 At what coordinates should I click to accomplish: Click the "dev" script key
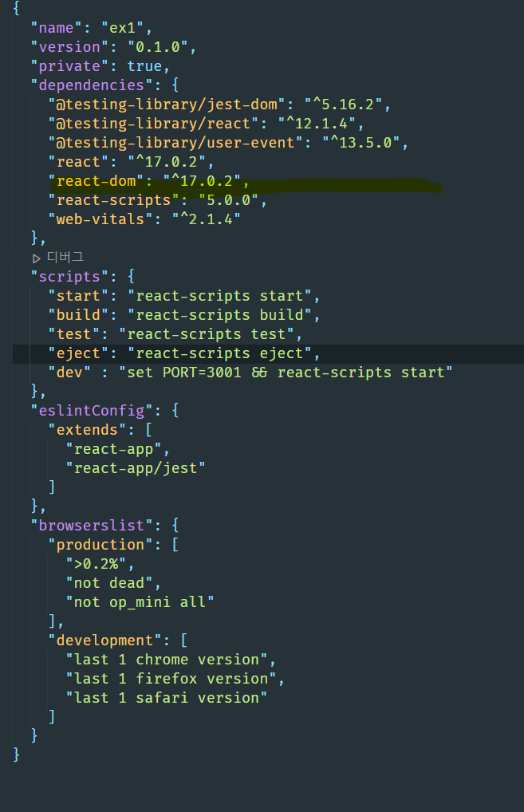tap(69, 372)
